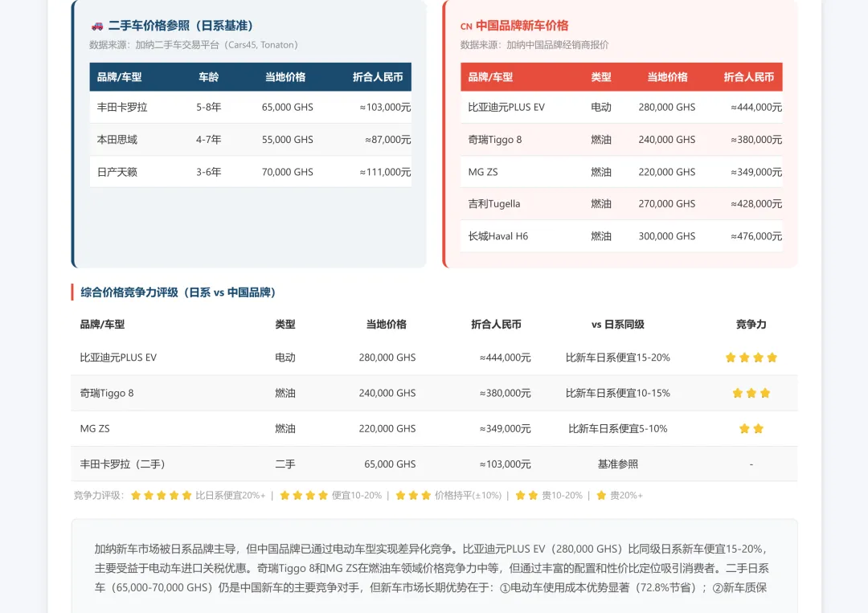Viewport: 868px width, 613px height.
Task: Click the used-car data source line mentioning Cars45
Action: point(193,45)
